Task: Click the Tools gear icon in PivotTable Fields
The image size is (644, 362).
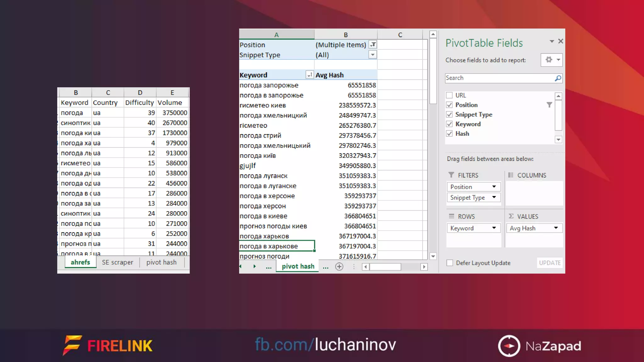Action: click(x=549, y=60)
